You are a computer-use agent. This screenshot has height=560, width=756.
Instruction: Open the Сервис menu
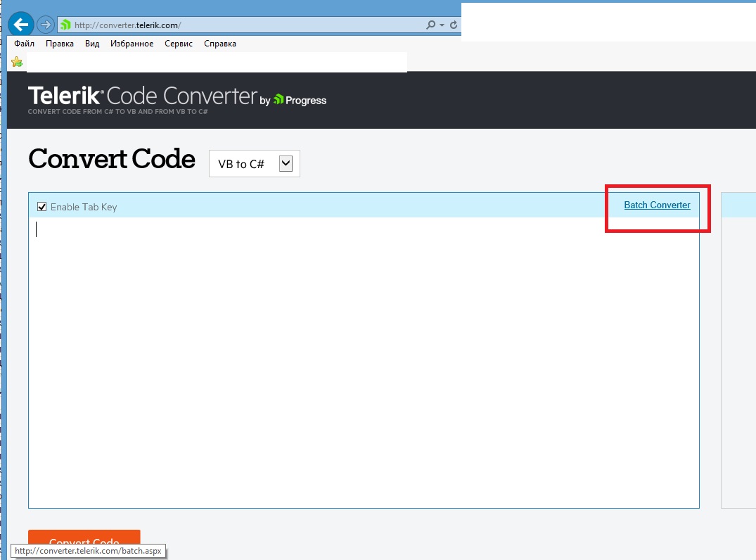179,44
